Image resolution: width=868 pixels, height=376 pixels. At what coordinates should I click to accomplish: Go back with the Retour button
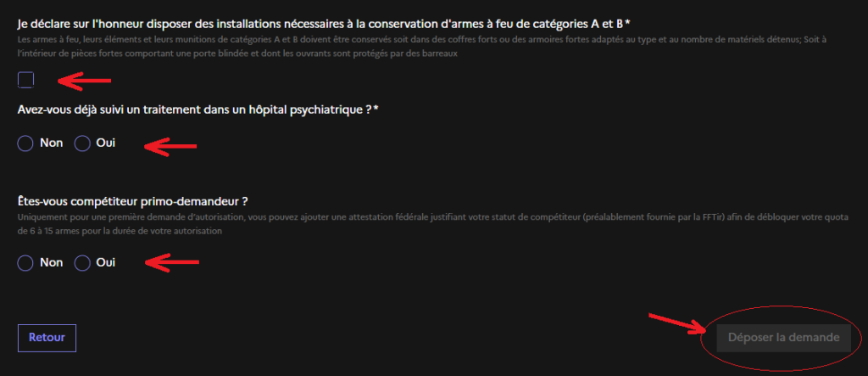pos(47,337)
